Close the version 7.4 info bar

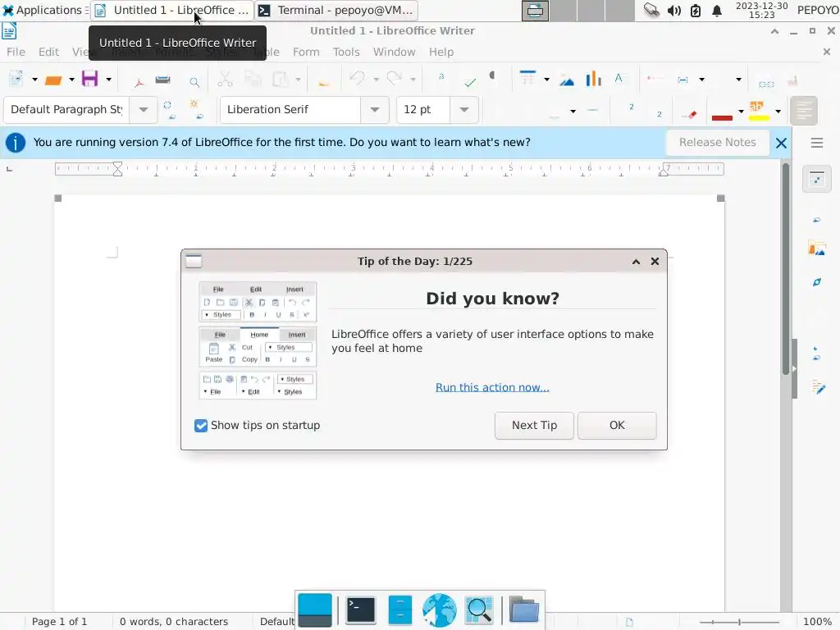point(781,143)
